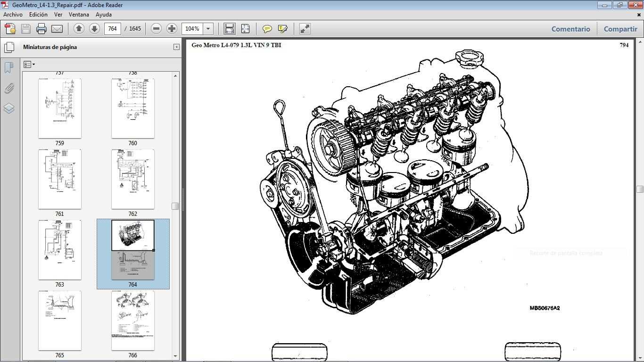Click the document vertical scrollbar handle
This screenshot has width=644, height=362.
click(640, 189)
